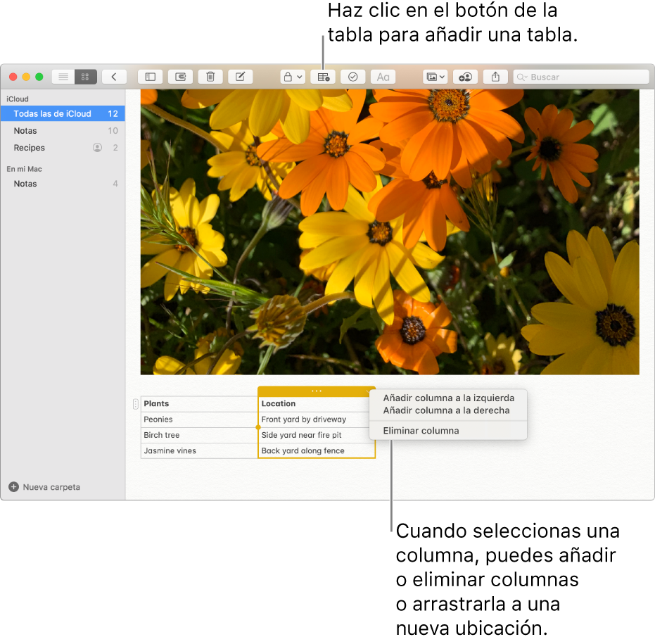Choose Añadir columna a la izquierda

click(449, 398)
